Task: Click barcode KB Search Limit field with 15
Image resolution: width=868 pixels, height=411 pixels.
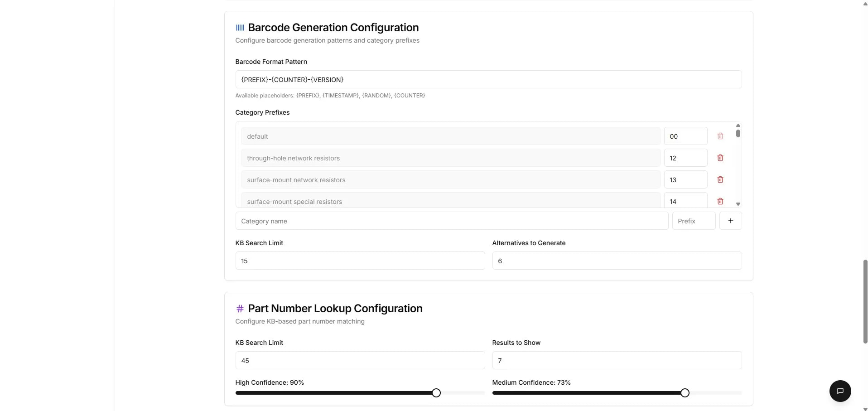Action: pos(360,261)
